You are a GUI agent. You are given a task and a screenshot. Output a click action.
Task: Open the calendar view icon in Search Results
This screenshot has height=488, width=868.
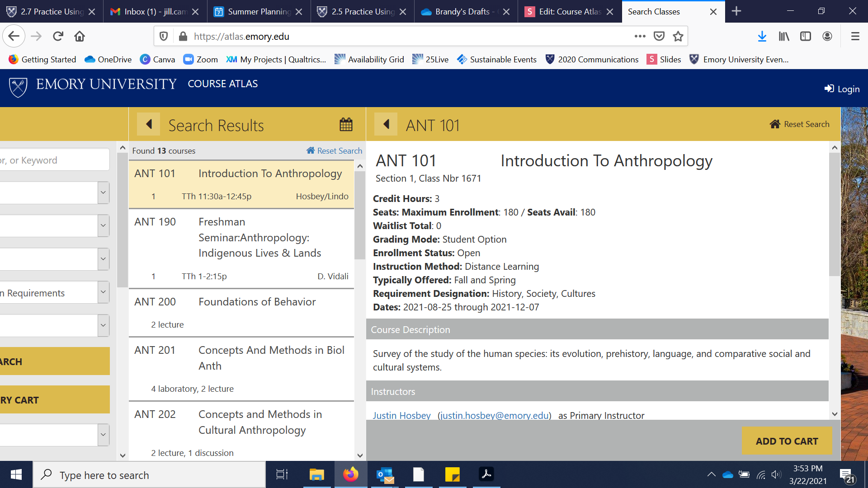346,124
